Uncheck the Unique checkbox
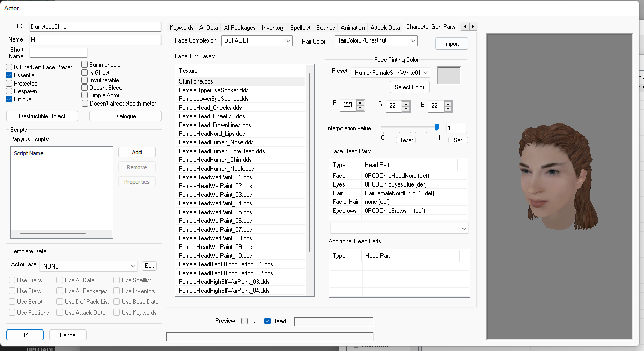Image resolution: width=644 pixels, height=351 pixels. coord(9,99)
